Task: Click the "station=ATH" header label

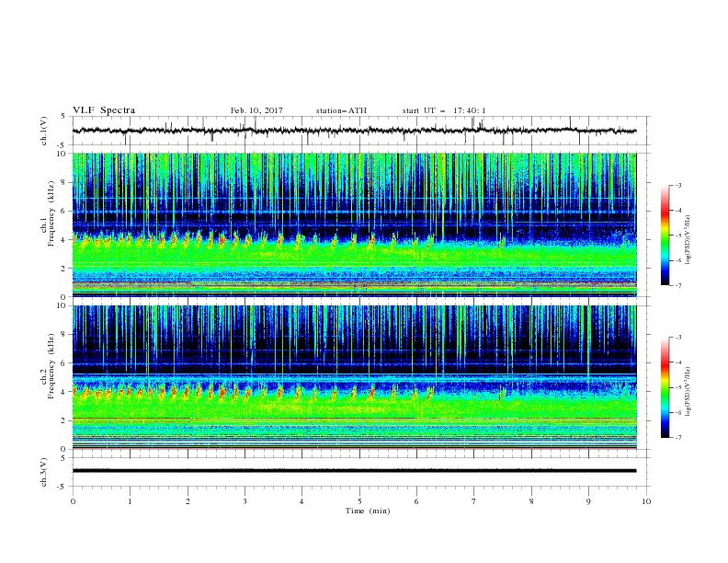Action: (x=341, y=110)
